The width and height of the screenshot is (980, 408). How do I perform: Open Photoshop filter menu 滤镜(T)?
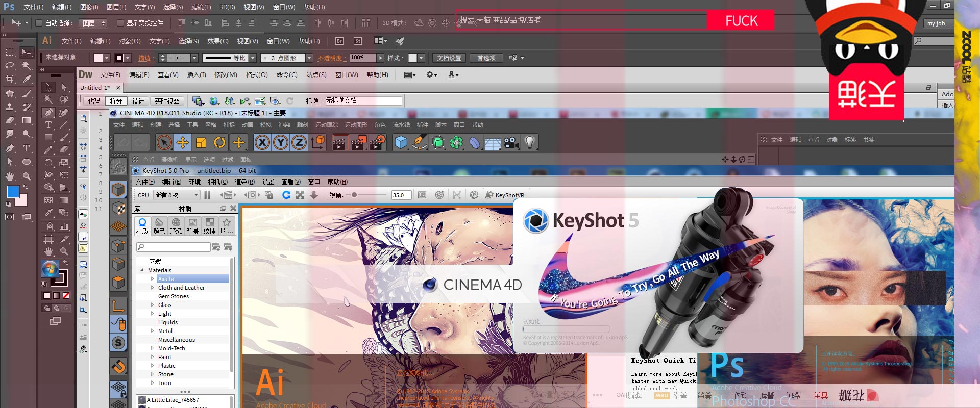pyautogui.click(x=201, y=7)
